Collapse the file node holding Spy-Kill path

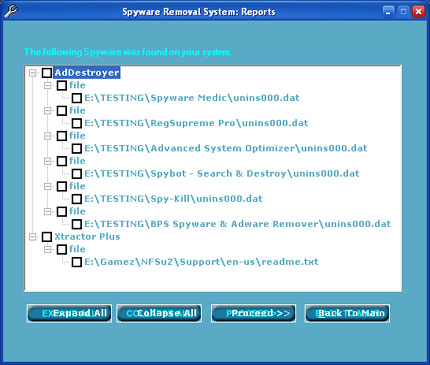48,186
